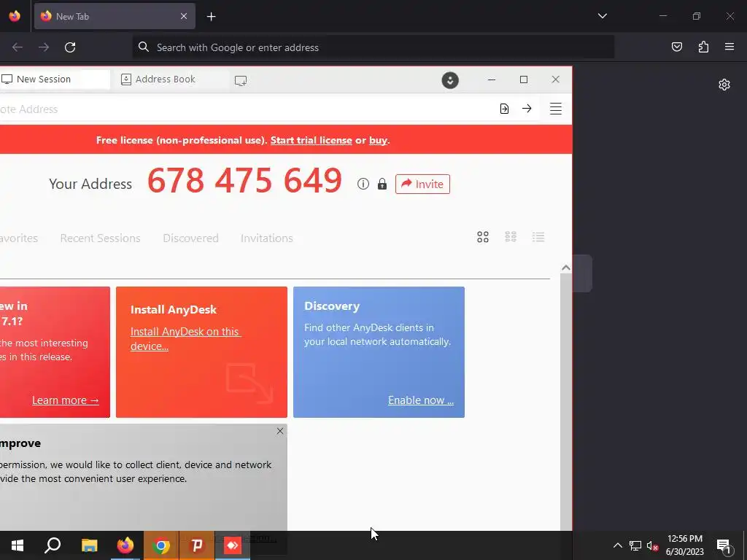Screen dimensions: 747x560
Task: Click the info icon next to address 678 475 649
Action: pos(363,184)
